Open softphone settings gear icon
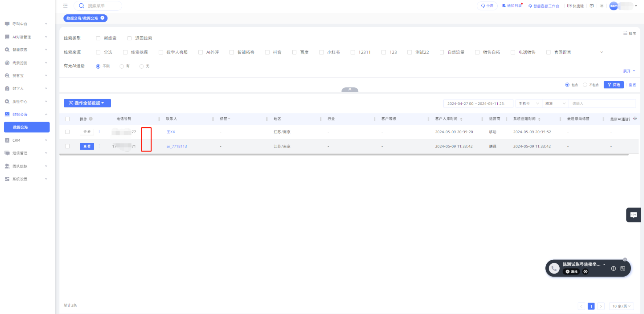644x314 pixels. 586,272
